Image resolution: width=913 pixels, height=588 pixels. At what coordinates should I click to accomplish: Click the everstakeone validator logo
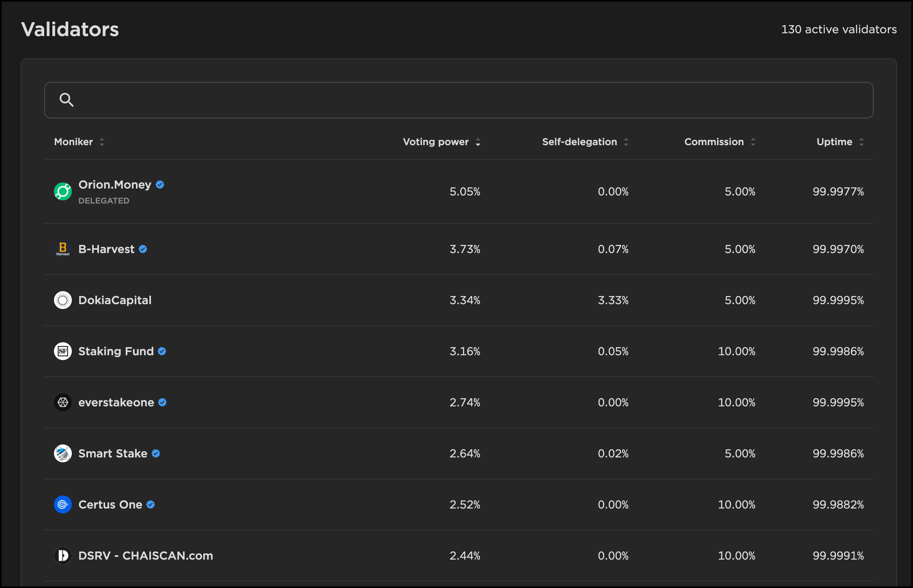coord(63,402)
